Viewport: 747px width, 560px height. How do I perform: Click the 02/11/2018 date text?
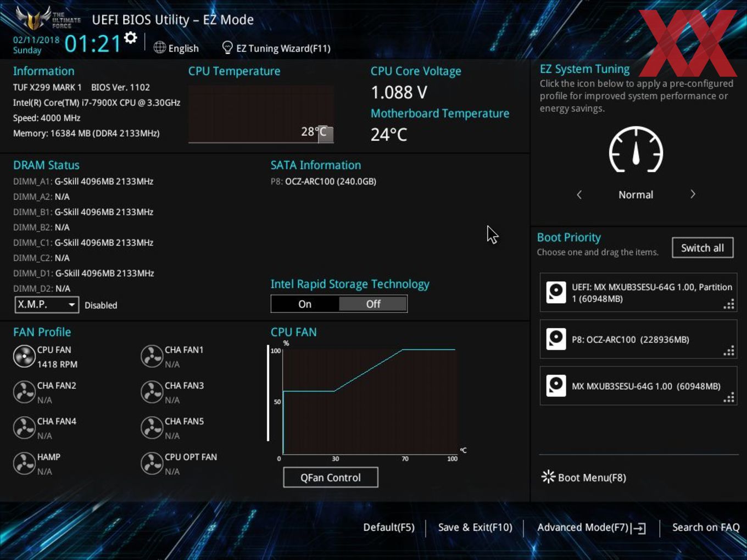(x=36, y=40)
